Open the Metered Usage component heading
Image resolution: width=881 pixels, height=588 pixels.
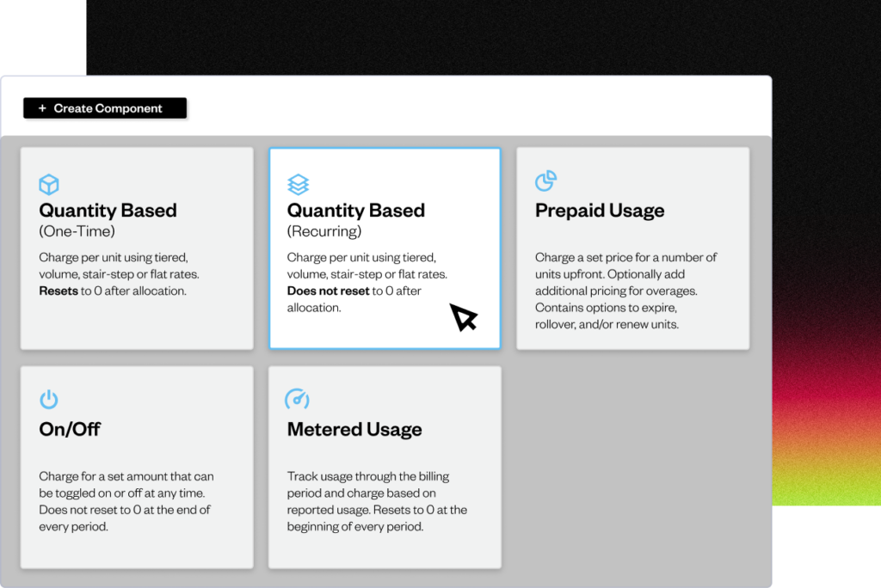tap(354, 429)
